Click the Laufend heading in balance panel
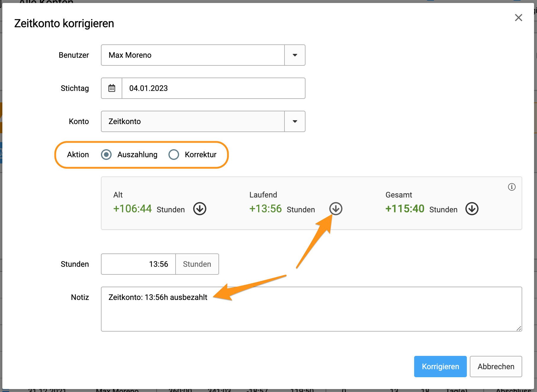 pos(263,195)
